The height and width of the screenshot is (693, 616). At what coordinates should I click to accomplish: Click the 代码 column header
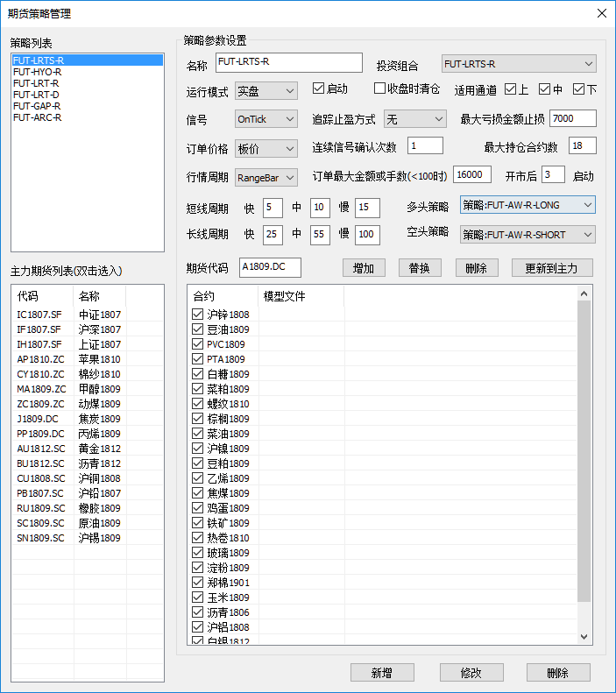pyautogui.click(x=42, y=295)
